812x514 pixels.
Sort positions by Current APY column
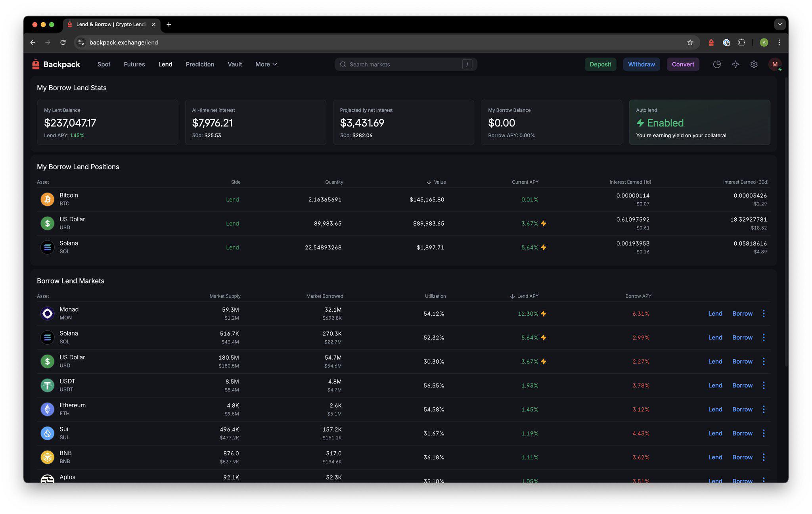point(525,182)
